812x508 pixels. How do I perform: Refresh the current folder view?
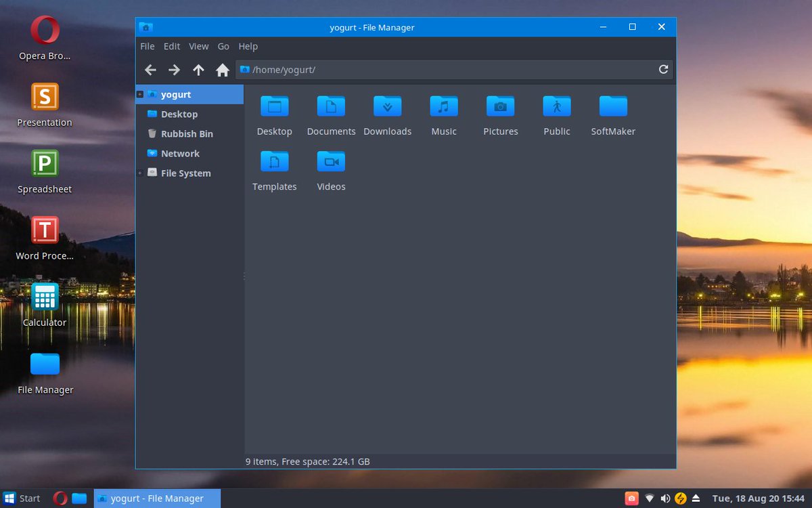pos(663,70)
